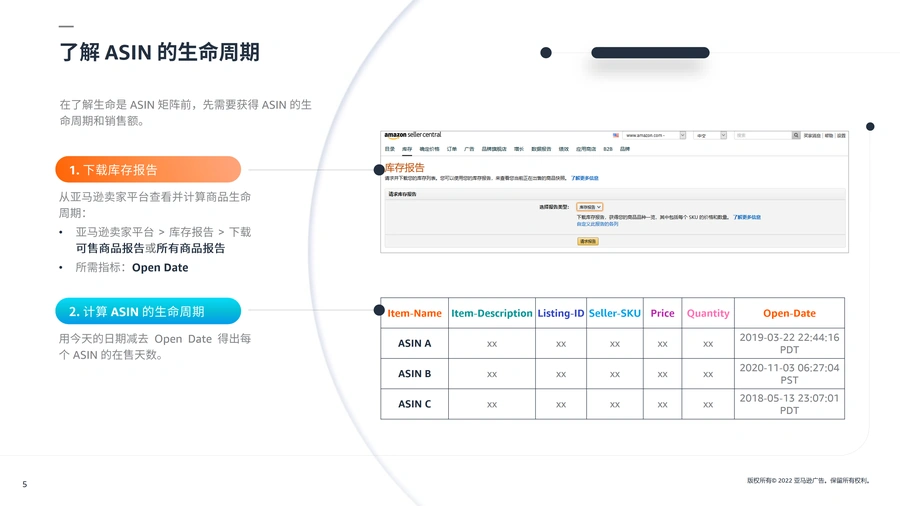
Task: Open the 订单 menu
Action: 452,149
